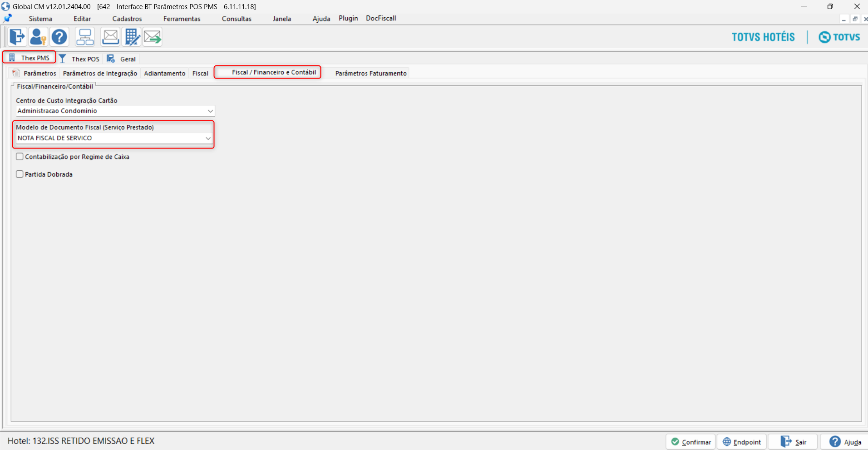Click the envelope mail toolbar icon

pos(110,37)
